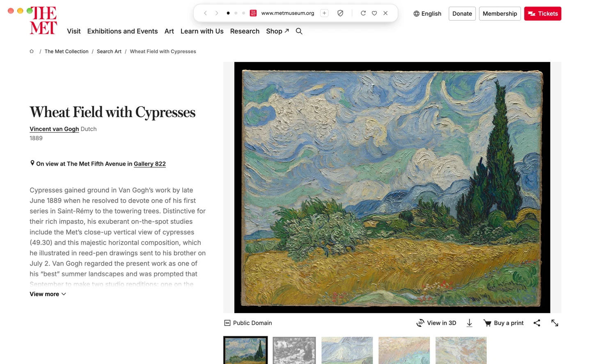Click the first black tab dot indicator
The width and height of the screenshot is (591, 364).
(228, 13)
